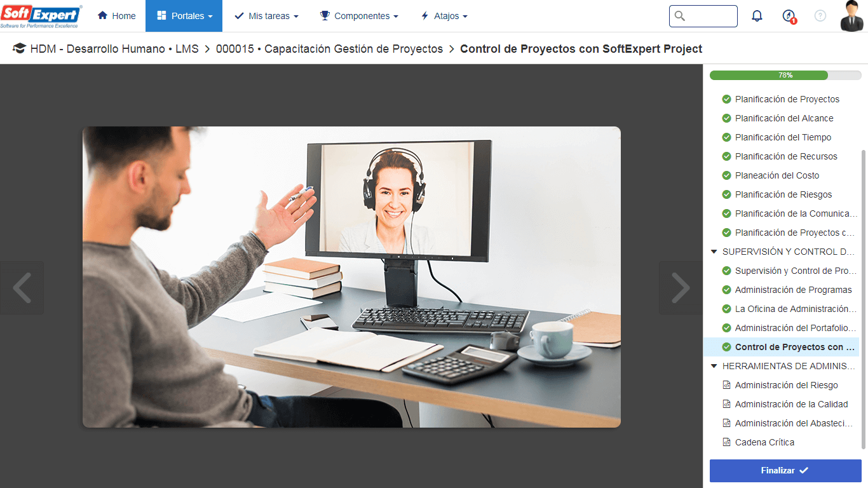Click the 78% course progress bar
The width and height of the screenshot is (868, 488).
click(785, 75)
